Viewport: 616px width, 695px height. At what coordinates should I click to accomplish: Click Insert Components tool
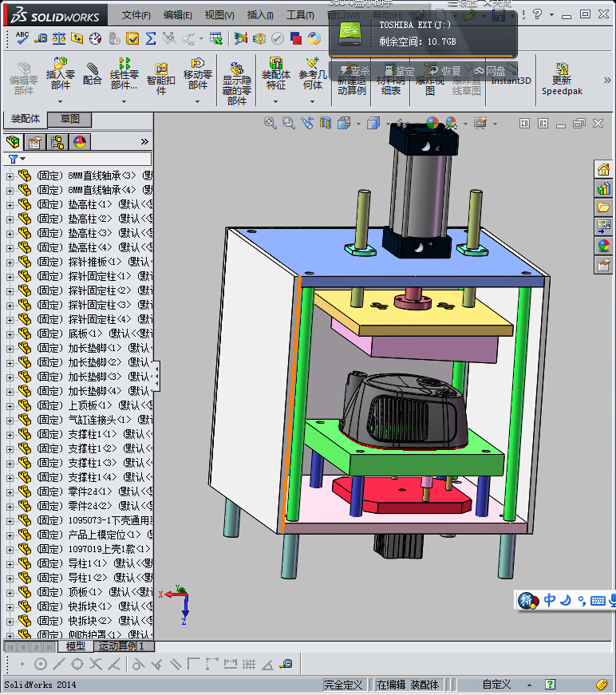click(61, 74)
